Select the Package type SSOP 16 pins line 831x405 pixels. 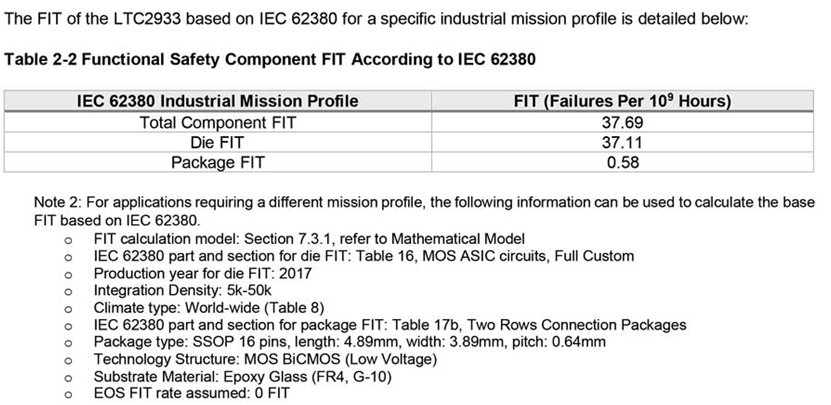[349, 342]
